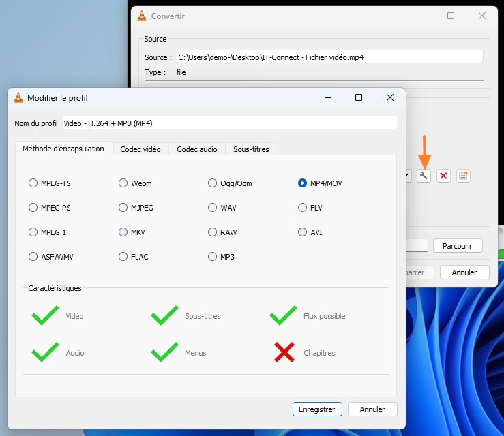Close the Modifier le profil dialog

(390, 98)
